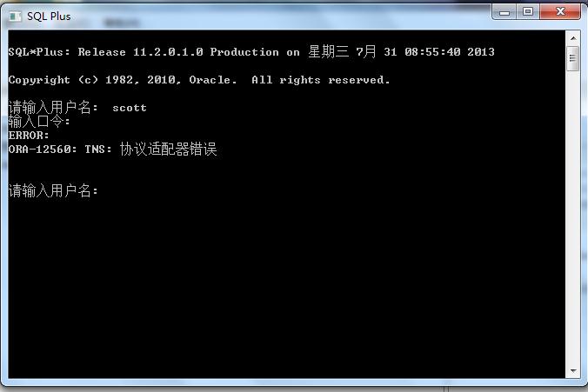
Task: Click the scrollbar up arrow
Action: (x=573, y=38)
